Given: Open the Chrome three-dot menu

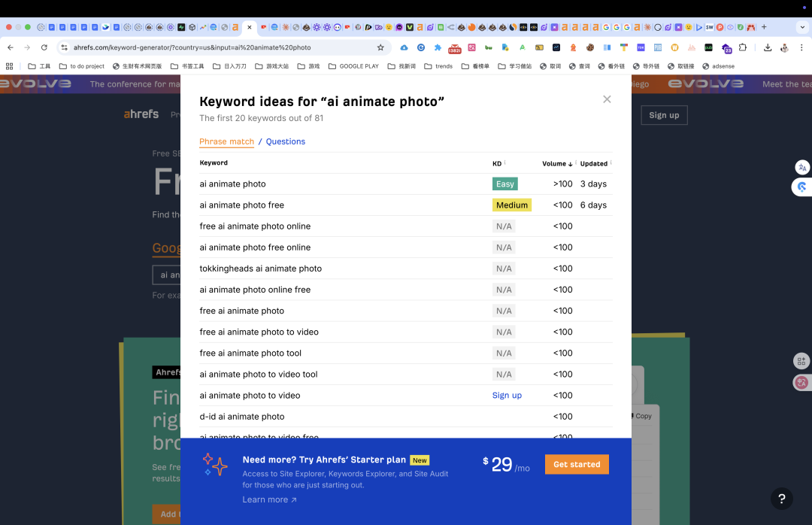Looking at the screenshot, I should coord(801,47).
